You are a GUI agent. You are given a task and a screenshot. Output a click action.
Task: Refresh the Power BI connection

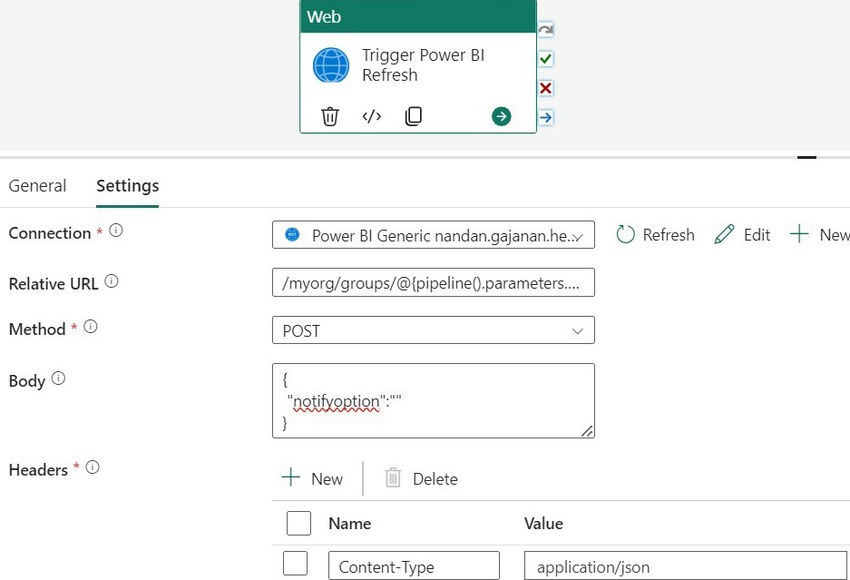click(x=655, y=234)
